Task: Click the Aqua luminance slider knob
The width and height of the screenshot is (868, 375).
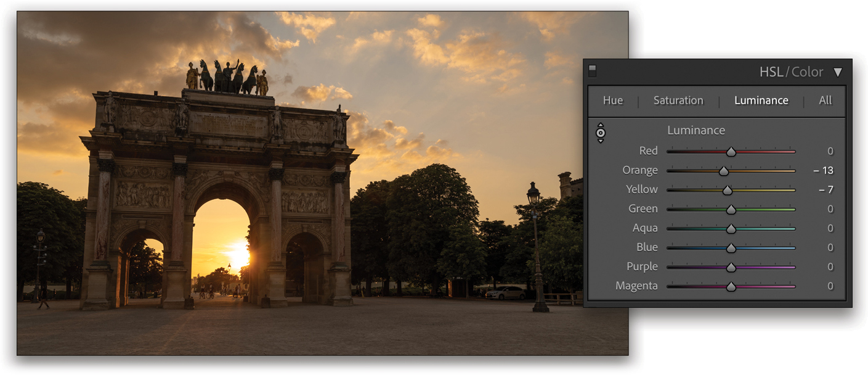Action: [x=731, y=228]
